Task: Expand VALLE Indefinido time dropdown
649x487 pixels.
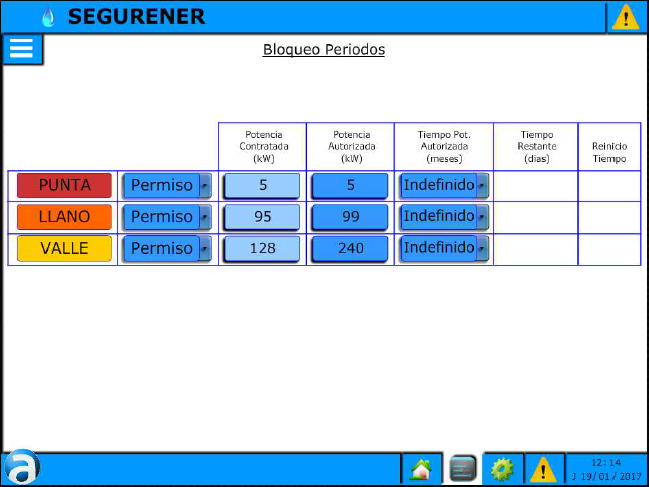Action: [x=444, y=248]
